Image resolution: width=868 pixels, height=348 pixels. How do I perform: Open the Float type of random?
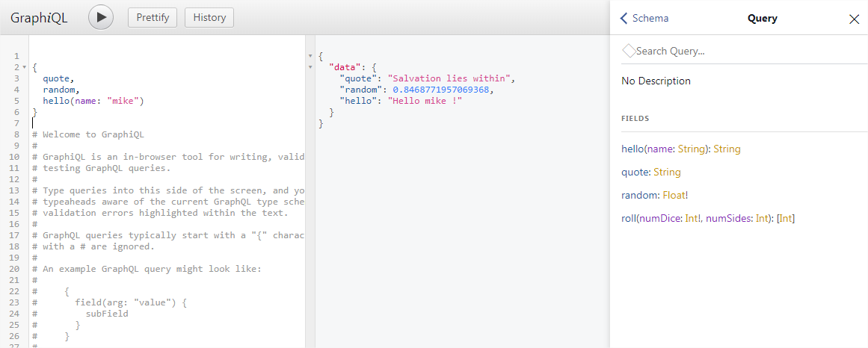click(674, 196)
